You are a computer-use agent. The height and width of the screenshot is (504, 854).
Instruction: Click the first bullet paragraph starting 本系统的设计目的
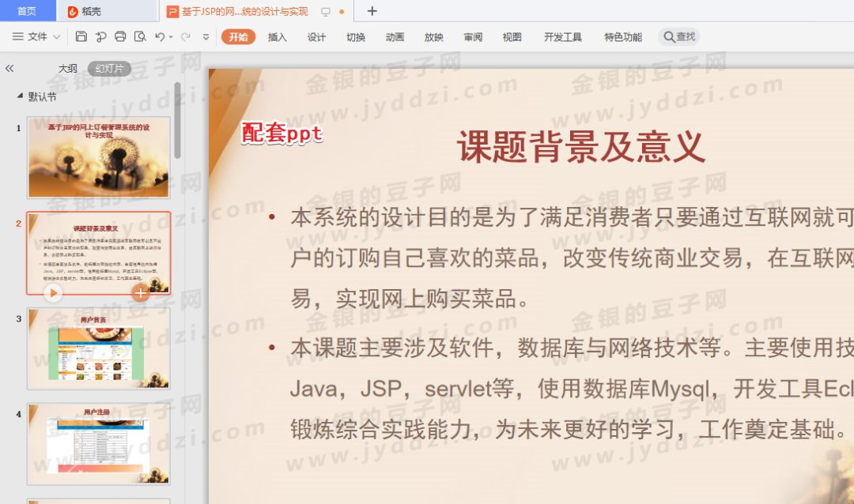click(572, 258)
